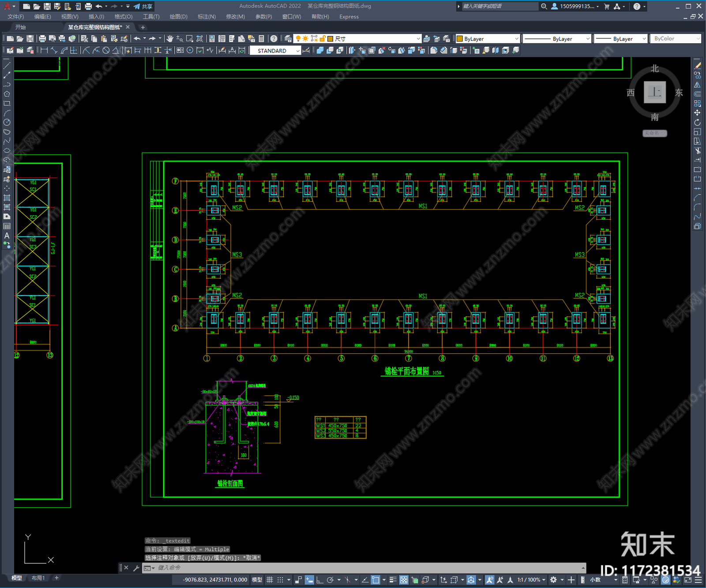Select the Erase tool in modify toolbar
706x588 pixels.
coord(697,66)
